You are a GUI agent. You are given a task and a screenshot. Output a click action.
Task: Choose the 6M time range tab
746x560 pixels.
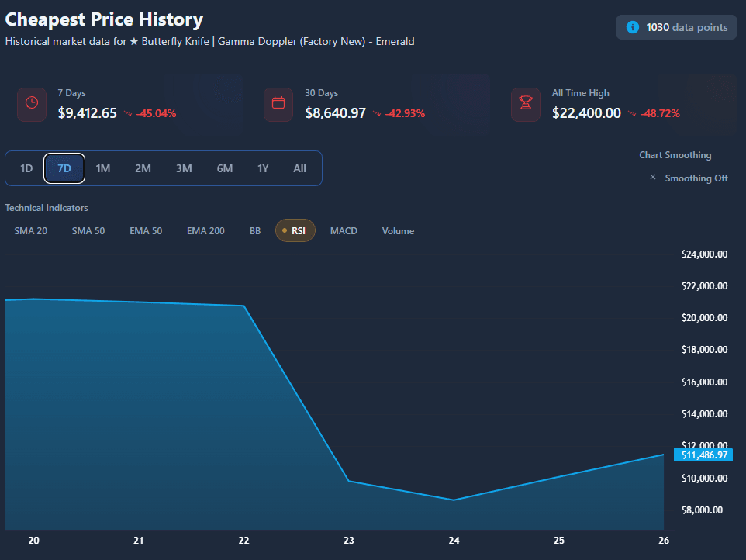[x=224, y=168]
